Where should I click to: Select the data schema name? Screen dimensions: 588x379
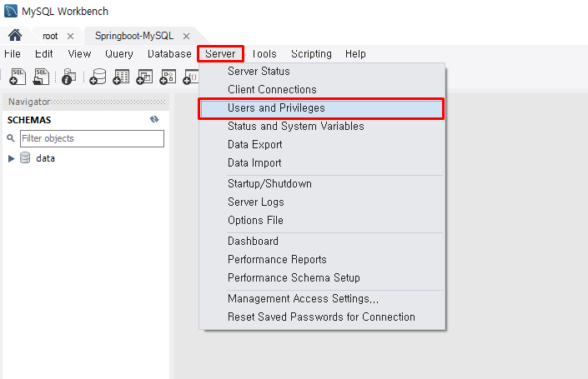coord(45,158)
